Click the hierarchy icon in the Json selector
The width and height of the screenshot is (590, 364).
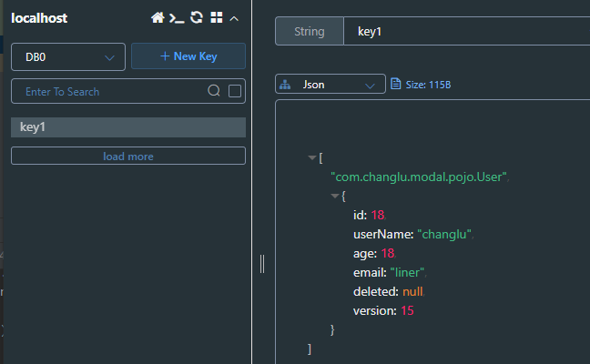tap(285, 85)
